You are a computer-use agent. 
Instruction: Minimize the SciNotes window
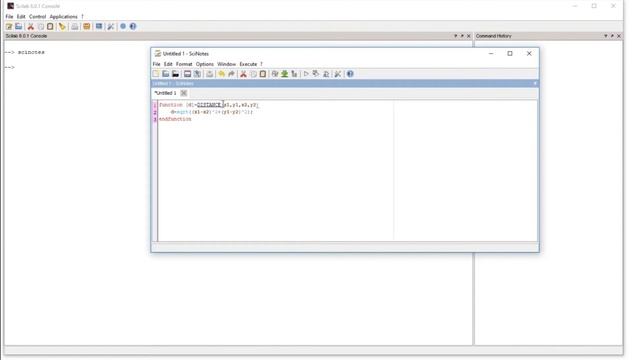pyautogui.click(x=491, y=53)
